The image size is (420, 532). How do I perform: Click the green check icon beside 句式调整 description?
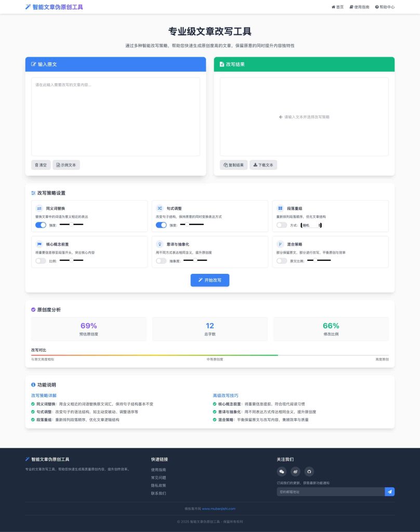tap(33, 412)
